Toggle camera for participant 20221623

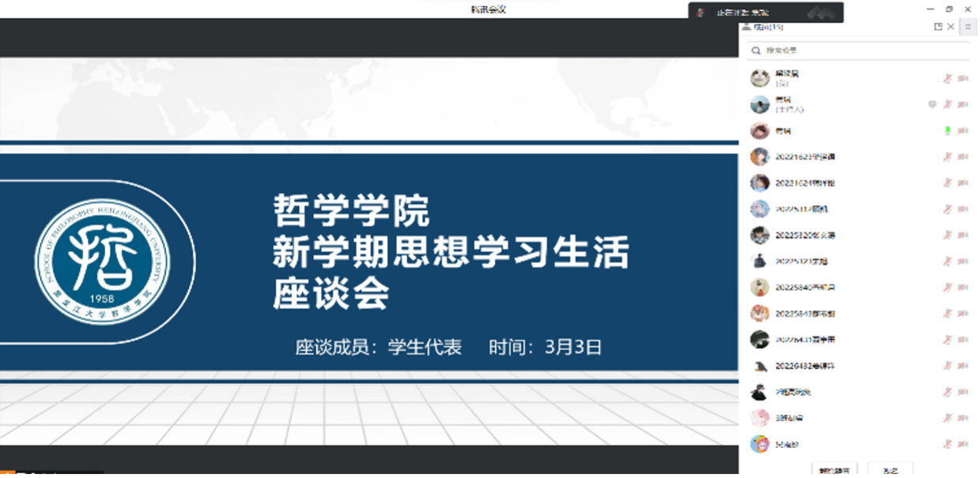pos(963,156)
